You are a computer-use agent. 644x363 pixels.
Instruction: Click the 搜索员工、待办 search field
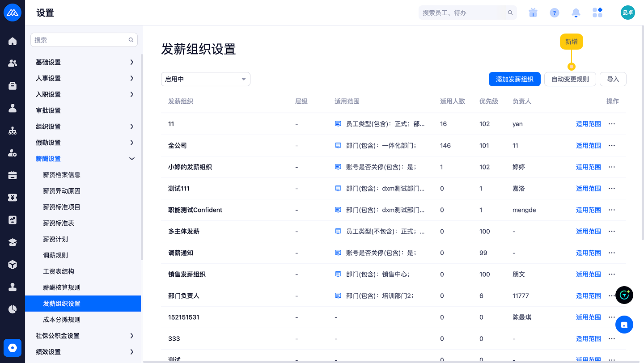(x=463, y=13)
